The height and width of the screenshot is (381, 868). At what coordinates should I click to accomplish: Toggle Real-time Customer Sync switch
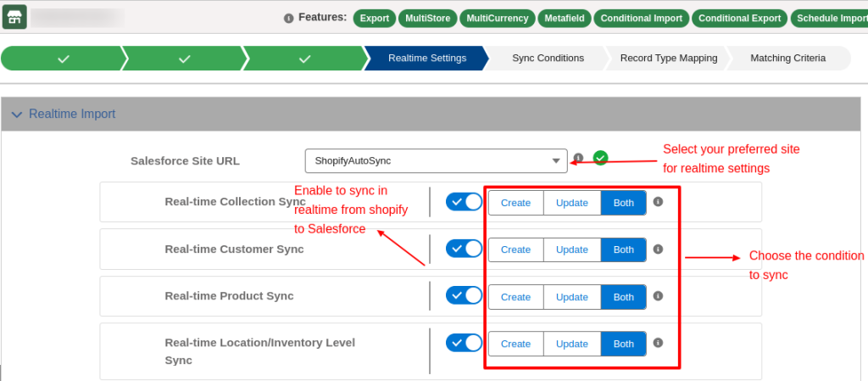tap(464, 249)
